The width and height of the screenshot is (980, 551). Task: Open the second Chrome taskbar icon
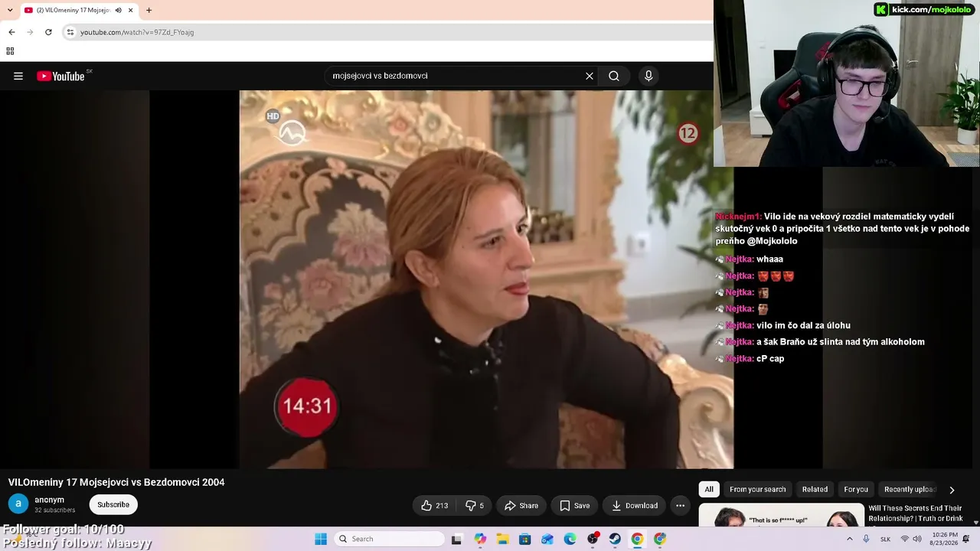click(x=660, y=539)
